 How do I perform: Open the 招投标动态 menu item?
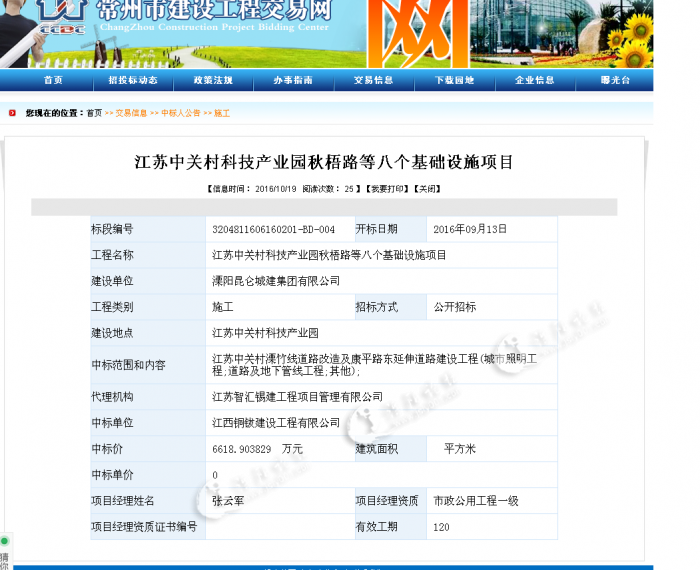pos(133,80)
